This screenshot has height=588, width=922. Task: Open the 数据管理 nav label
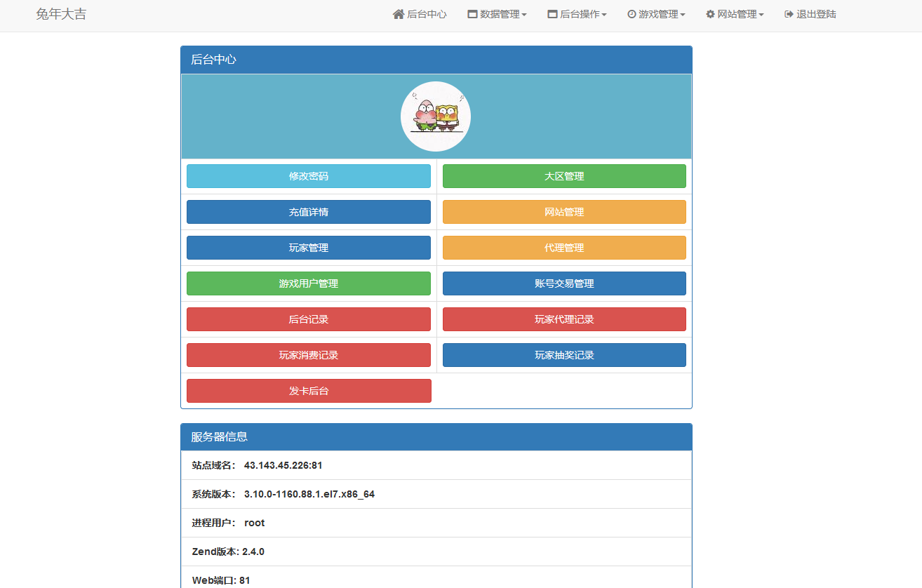pyautogui.click(x=500, y=14)
